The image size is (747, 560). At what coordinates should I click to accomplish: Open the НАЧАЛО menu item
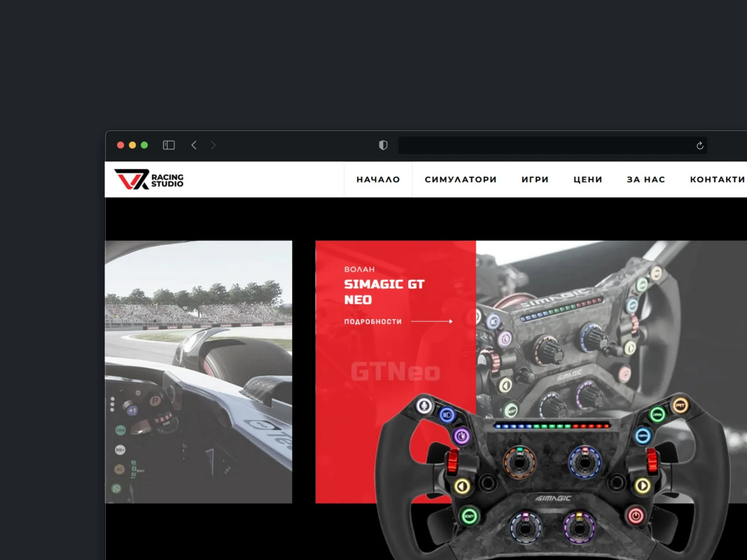click(378, 180)
